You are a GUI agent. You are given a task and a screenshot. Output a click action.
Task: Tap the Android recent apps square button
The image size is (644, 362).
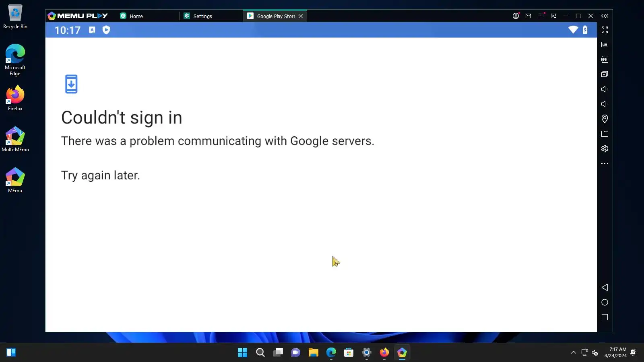605,317
